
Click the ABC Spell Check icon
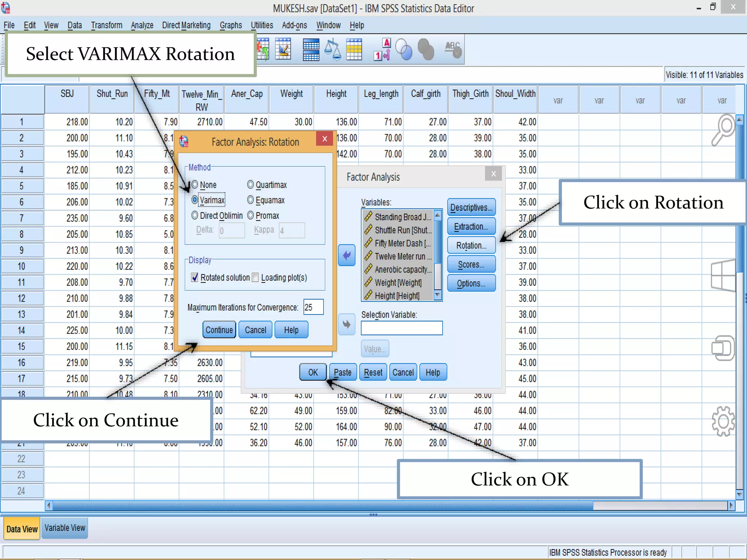pyautogui.click(x=453, y=49)
